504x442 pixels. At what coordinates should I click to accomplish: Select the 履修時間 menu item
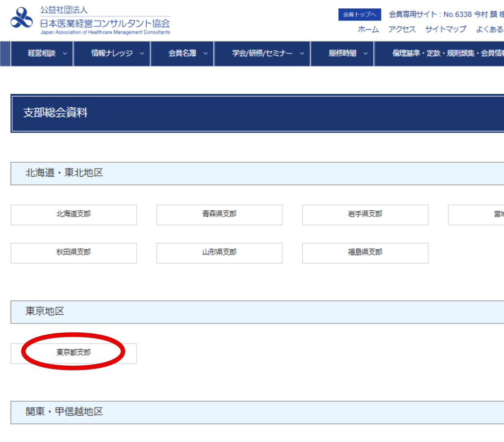[x=342, y=54]
